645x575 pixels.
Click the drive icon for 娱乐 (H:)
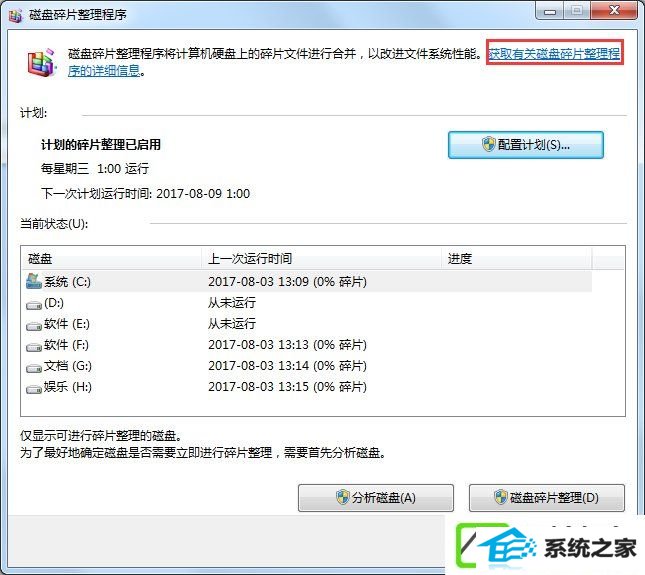click(x=34, y=389)
